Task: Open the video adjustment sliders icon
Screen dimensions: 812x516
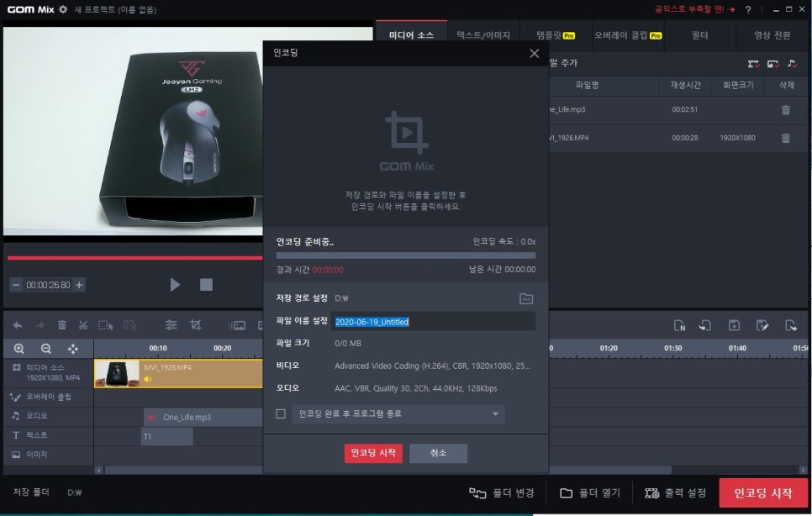Action: [x=171, y=325]
